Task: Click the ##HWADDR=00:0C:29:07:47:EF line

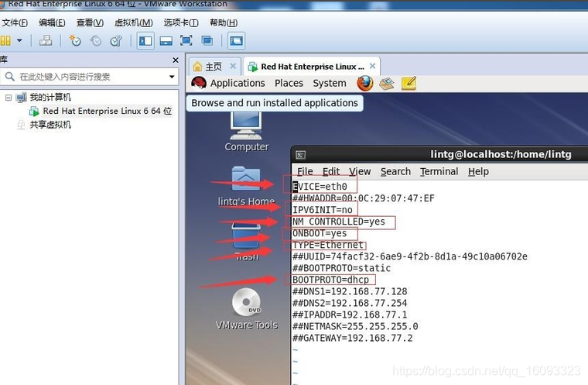Action: [x=364, y=198]
